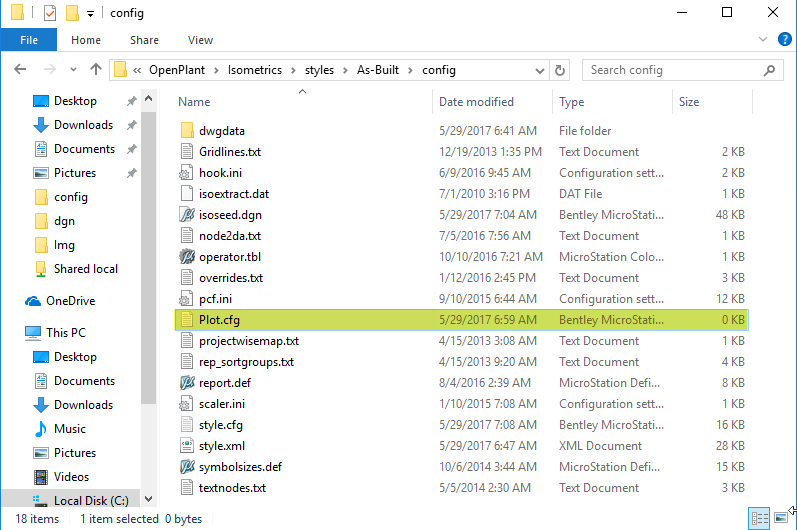Open the File ribbon tab

point(28,40)
